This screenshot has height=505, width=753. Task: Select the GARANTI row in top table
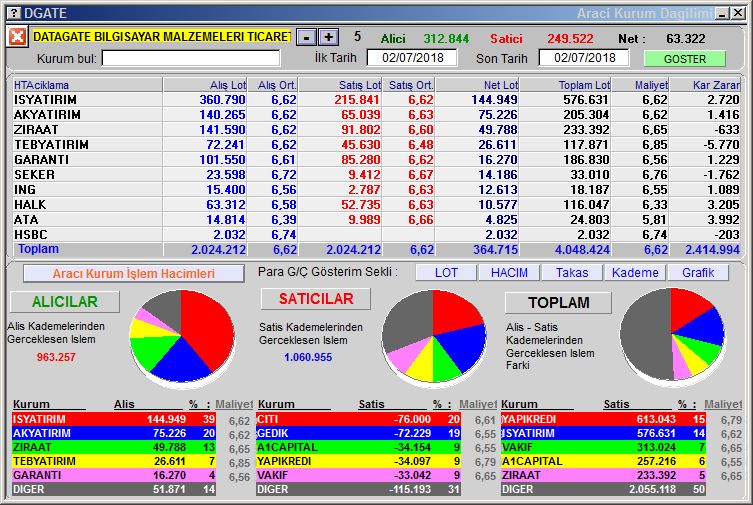(x=376, y=159)
